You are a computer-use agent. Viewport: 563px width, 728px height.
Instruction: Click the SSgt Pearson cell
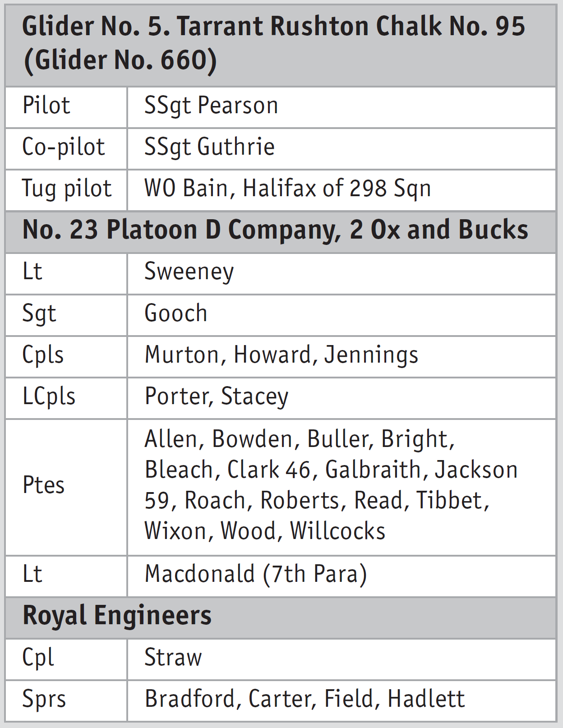pos(211,106)
